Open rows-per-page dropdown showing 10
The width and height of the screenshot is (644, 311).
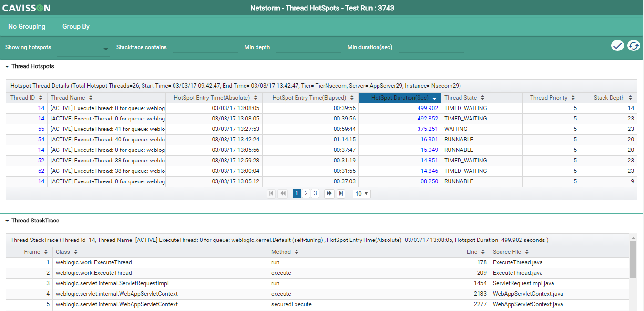[362, 193]
